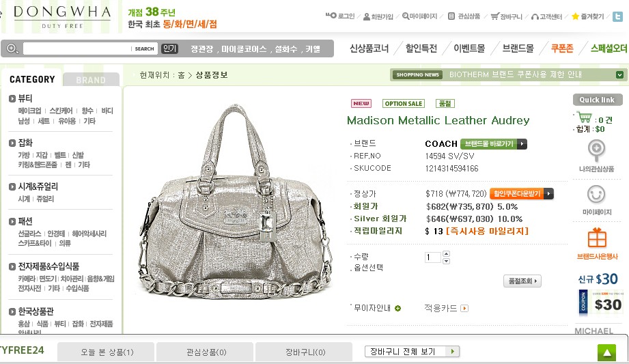Open the 쿠폰존 menu item
Screen dimensions: 629x364
(562, 48)
